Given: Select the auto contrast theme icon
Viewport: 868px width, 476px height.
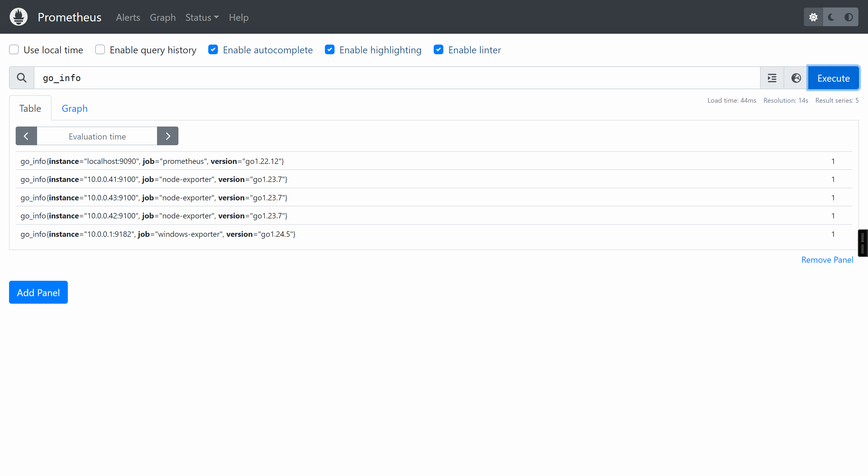Looking at the screenshot, I should point(848,17).
